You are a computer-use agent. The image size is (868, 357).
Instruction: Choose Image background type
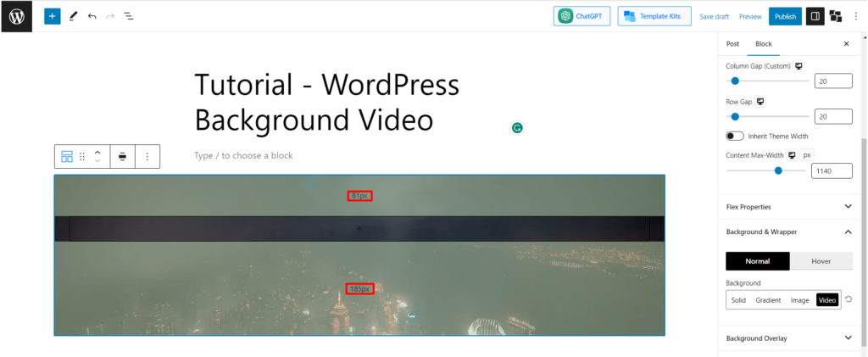point(800,300)
